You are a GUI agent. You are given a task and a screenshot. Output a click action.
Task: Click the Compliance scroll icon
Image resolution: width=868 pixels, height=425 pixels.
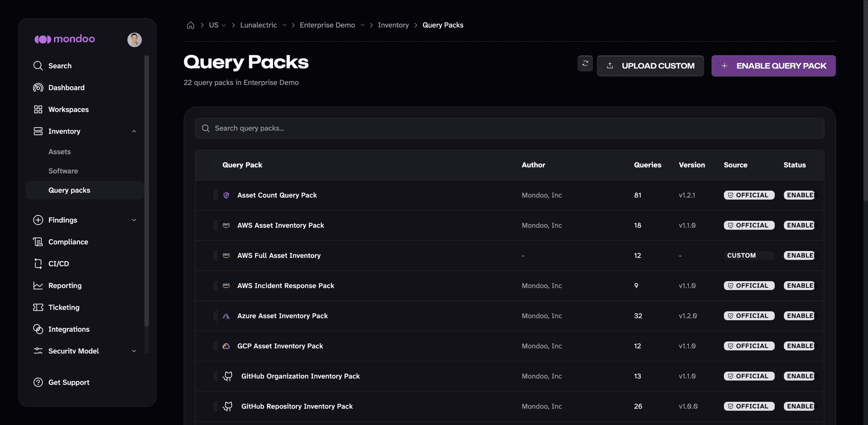coord(38,242)
